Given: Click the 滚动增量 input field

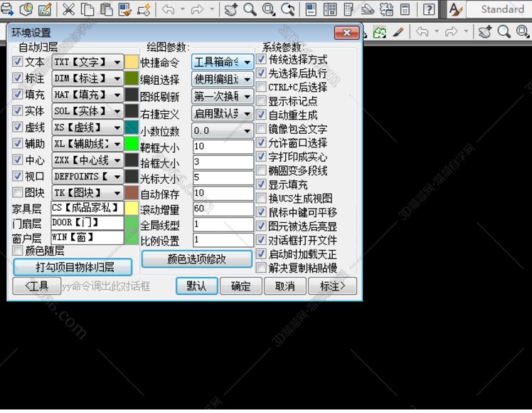Looking at the screenshot, I should pos(223,209).
